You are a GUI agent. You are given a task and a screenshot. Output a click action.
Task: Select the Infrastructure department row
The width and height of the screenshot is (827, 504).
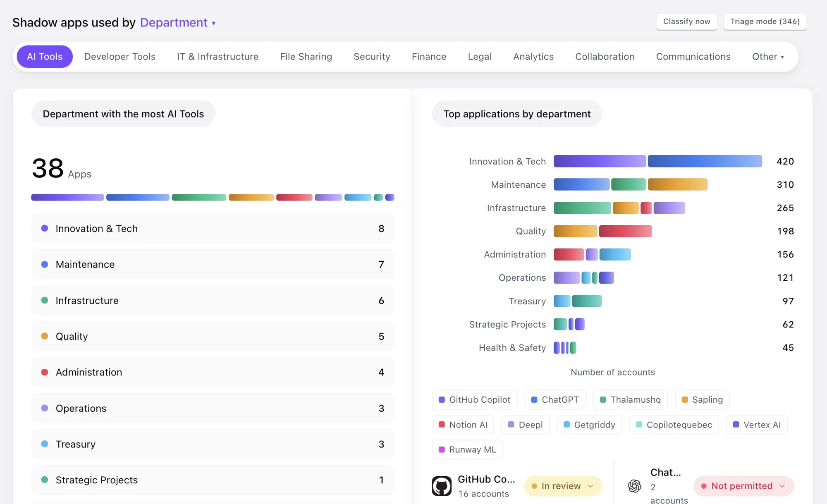[213, 300]
